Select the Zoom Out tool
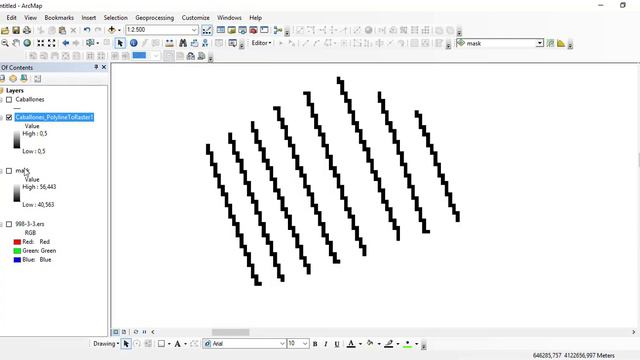The image size is (640, 360). (5, 43)
